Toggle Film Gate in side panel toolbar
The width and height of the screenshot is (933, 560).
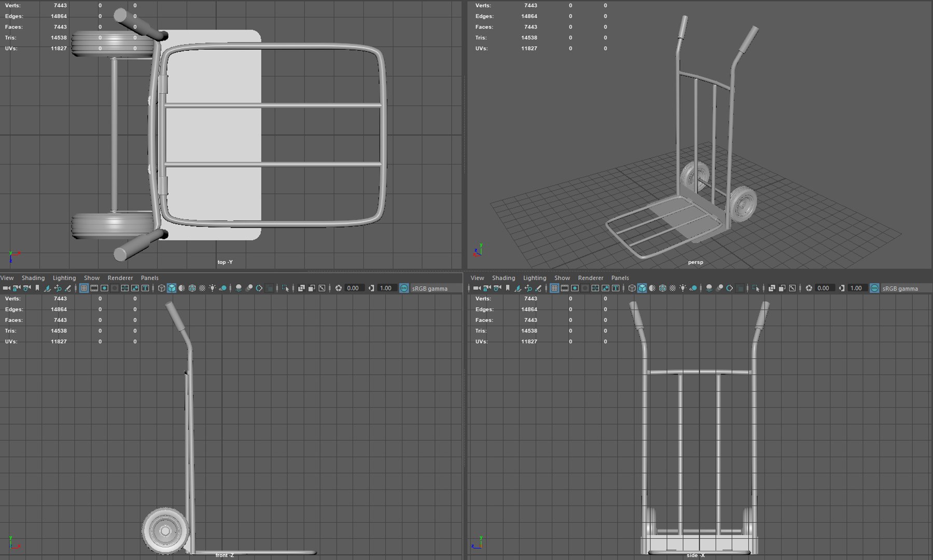coord(565,288)
